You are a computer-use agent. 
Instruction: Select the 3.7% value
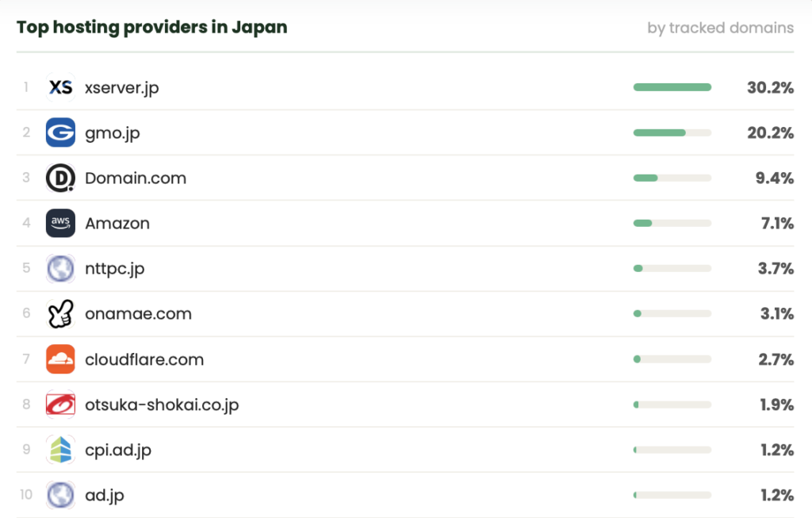(776, 268)
